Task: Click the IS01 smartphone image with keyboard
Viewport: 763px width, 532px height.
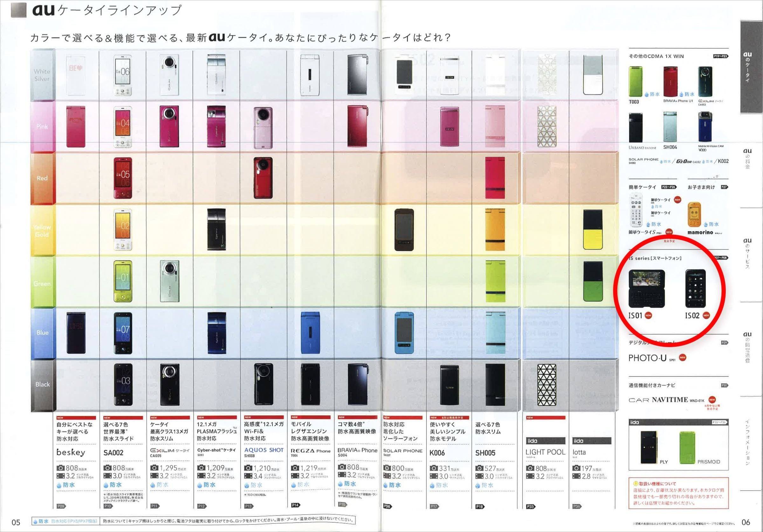Action: 647,289
